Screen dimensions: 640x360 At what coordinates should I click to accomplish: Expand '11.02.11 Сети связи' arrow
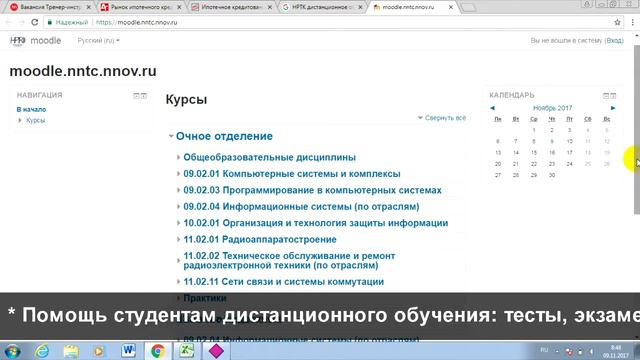(178, 282)
